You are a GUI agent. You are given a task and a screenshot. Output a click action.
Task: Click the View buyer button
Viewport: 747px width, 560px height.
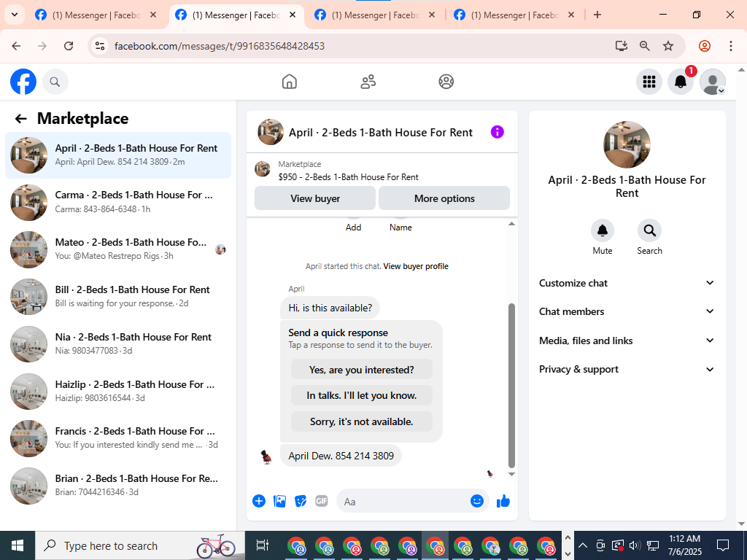[x=315, y=198]
